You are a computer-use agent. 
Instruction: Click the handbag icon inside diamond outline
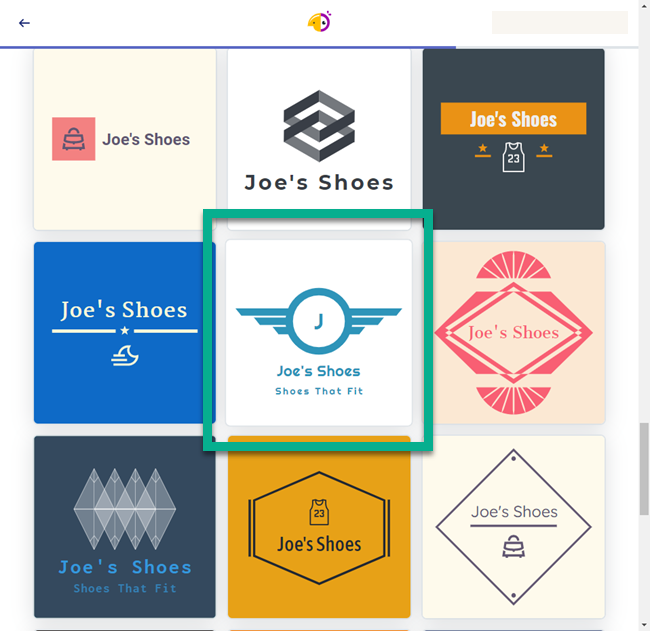514,547
